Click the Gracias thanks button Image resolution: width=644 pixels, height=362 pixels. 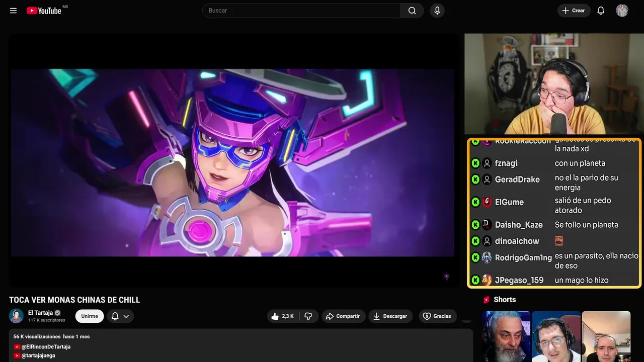coord(437,316)
